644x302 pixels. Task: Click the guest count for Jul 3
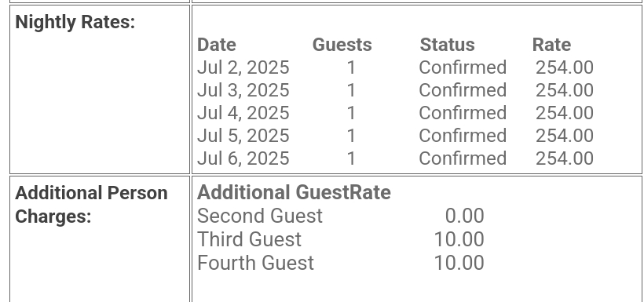[x=351, y=90]
